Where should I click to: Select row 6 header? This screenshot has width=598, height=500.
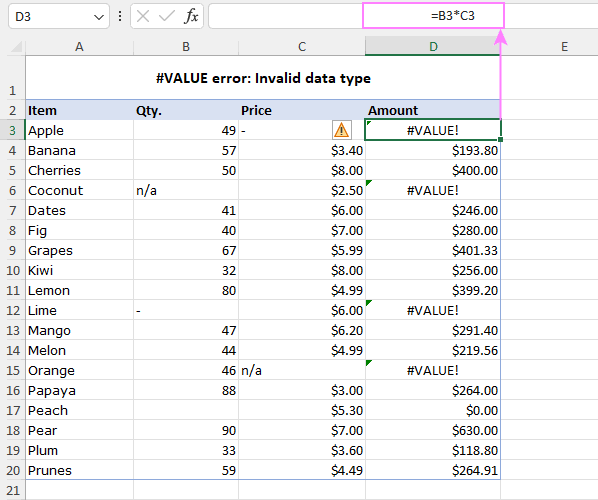(13, 190)
